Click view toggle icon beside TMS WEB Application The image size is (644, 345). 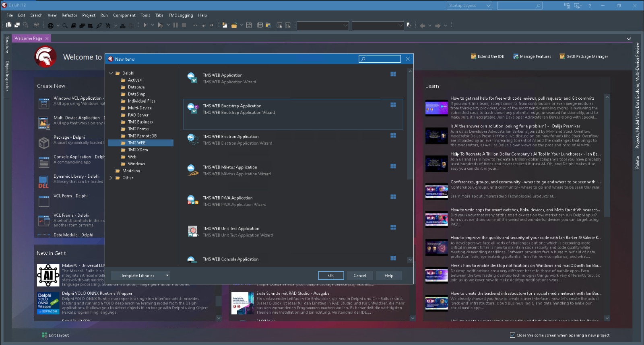coord(393,74)
